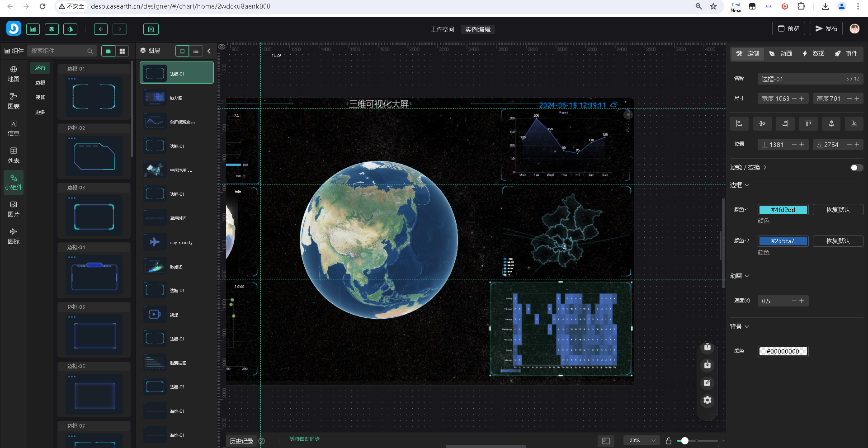Click the stacked layers toolbar icon
This screenshot has height=448, width=868.
pos(52,29)
